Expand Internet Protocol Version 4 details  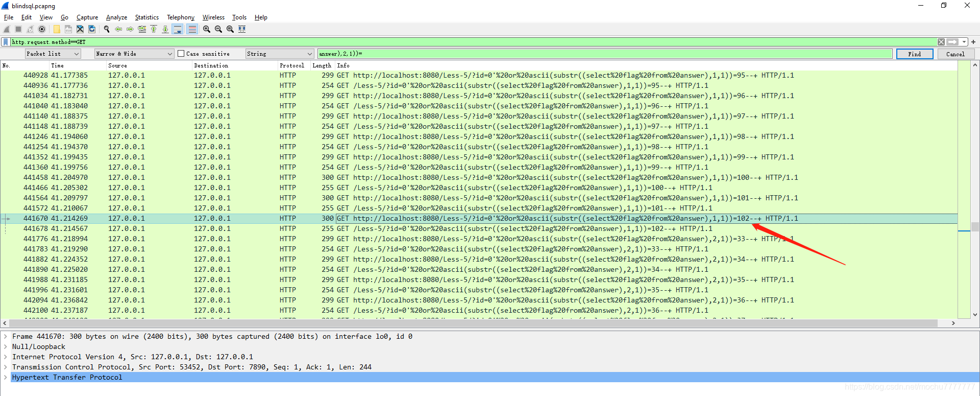click(x=6, y=357)
